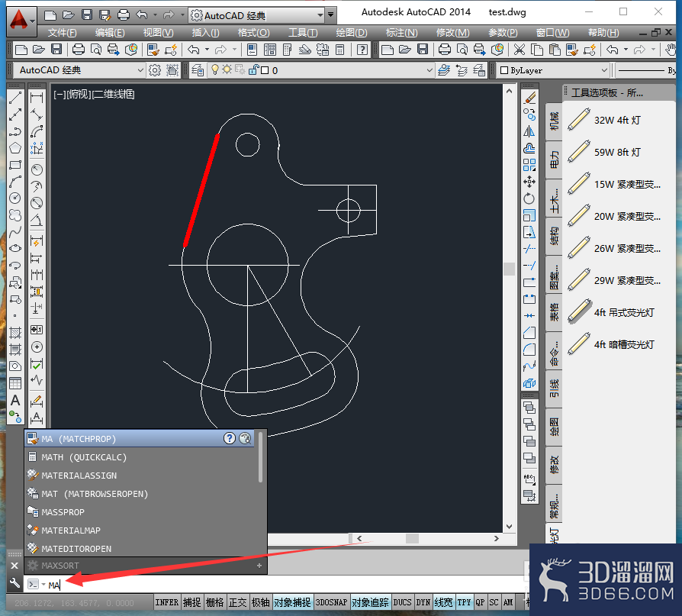The image size is (682, 616).
Task: Toggle 3DOSNAP in status bar
Action: click(x=331, y=602)
